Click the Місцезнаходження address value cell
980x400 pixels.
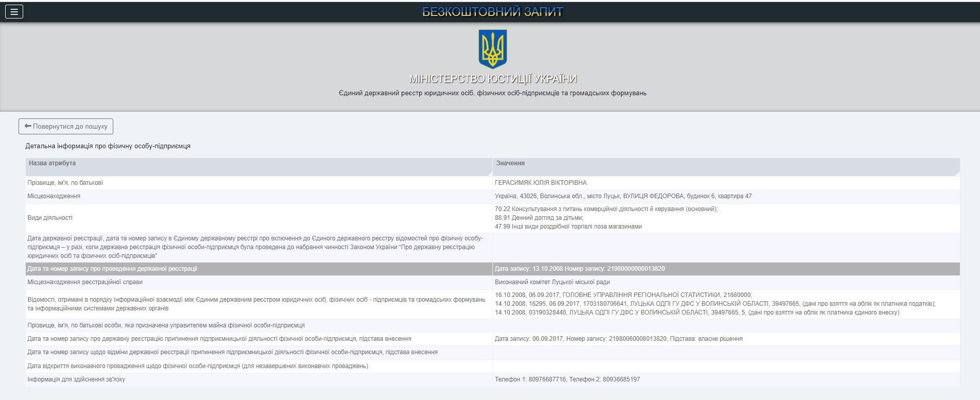pyautogui.click(x=623, y=196)
